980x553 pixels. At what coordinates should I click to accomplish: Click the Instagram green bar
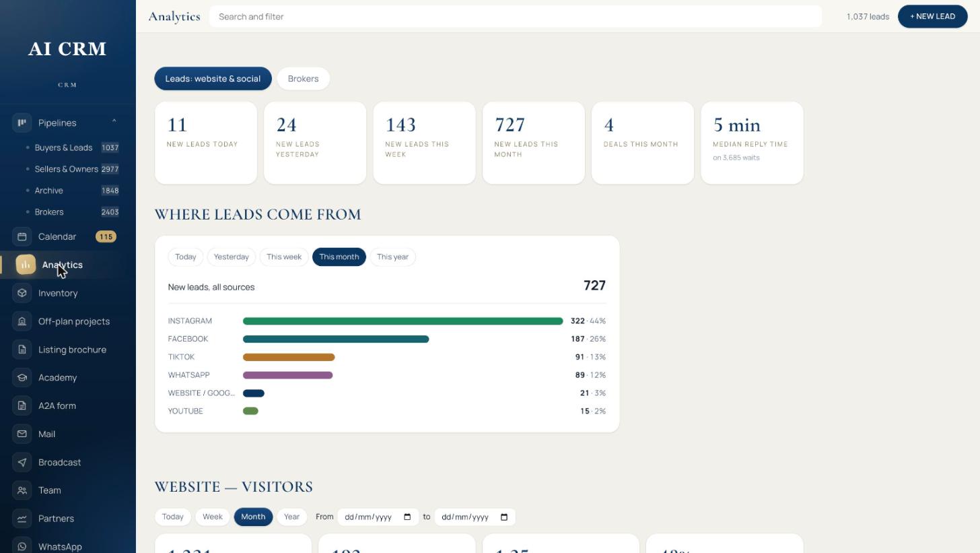(x=403, y=321)
